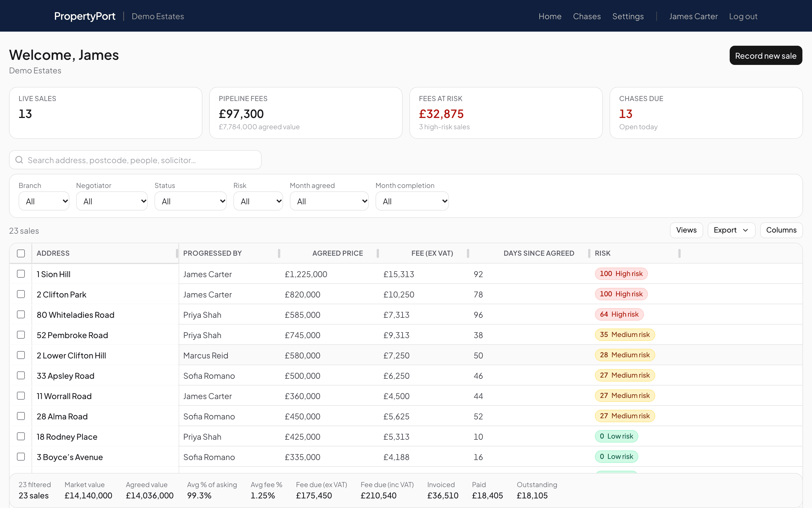Screen dimensions: 812x508
Task: Click the 28 Alma Road address
Action: [62, 416]
